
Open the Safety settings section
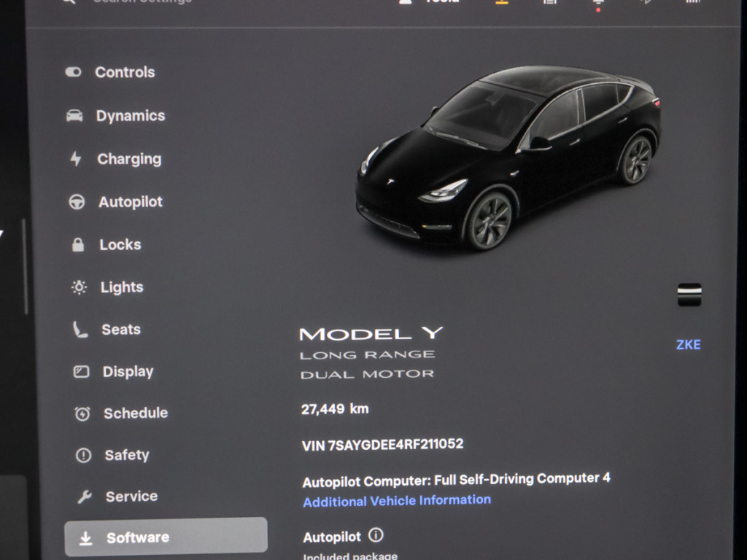pos(126,455)
